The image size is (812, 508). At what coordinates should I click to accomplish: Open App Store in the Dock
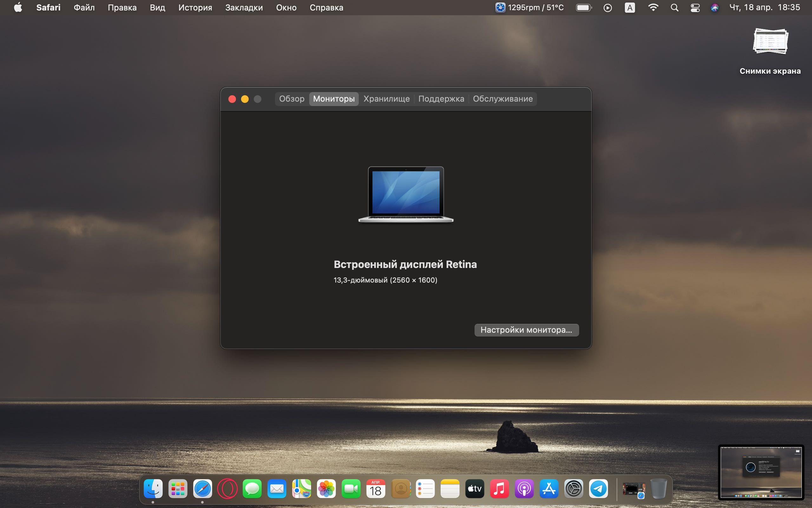coord(549,489)
